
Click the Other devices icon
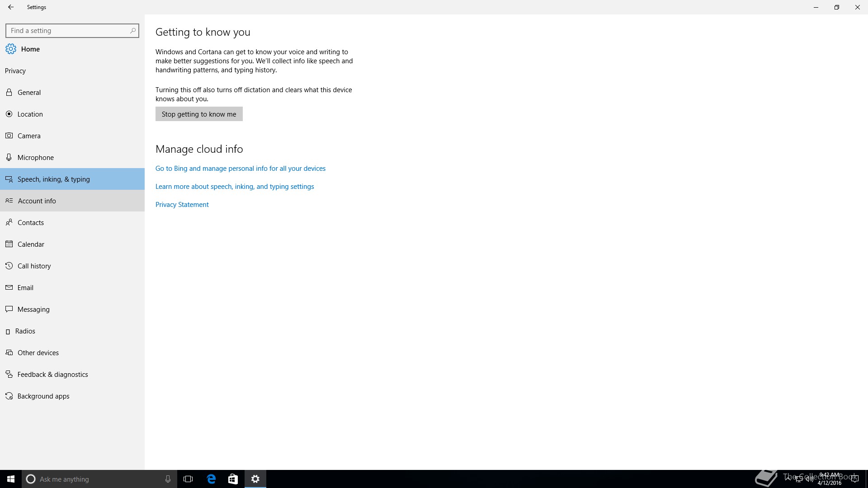click(9, 352)
